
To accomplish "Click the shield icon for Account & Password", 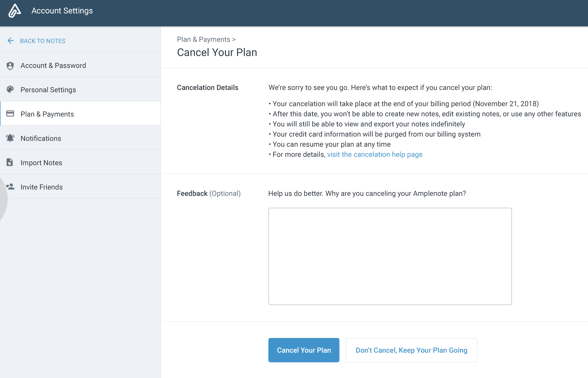I will coord(10,66).
